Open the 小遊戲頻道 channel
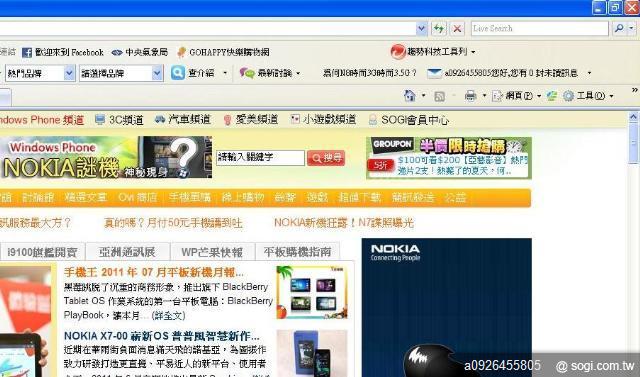 pos(323,120)
